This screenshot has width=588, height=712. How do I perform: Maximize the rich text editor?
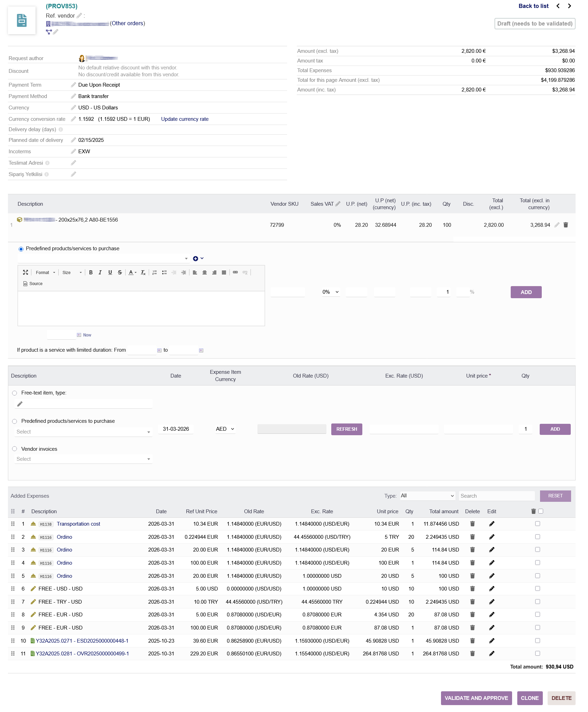(x=26, y=272)
